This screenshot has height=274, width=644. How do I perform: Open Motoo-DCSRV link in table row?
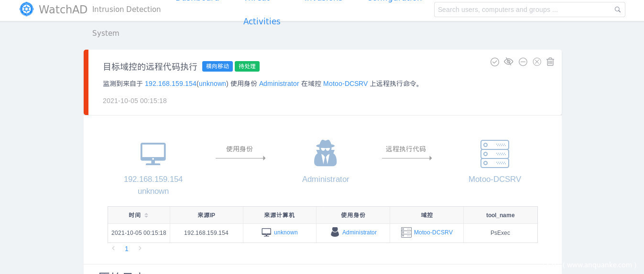point(433,232)
